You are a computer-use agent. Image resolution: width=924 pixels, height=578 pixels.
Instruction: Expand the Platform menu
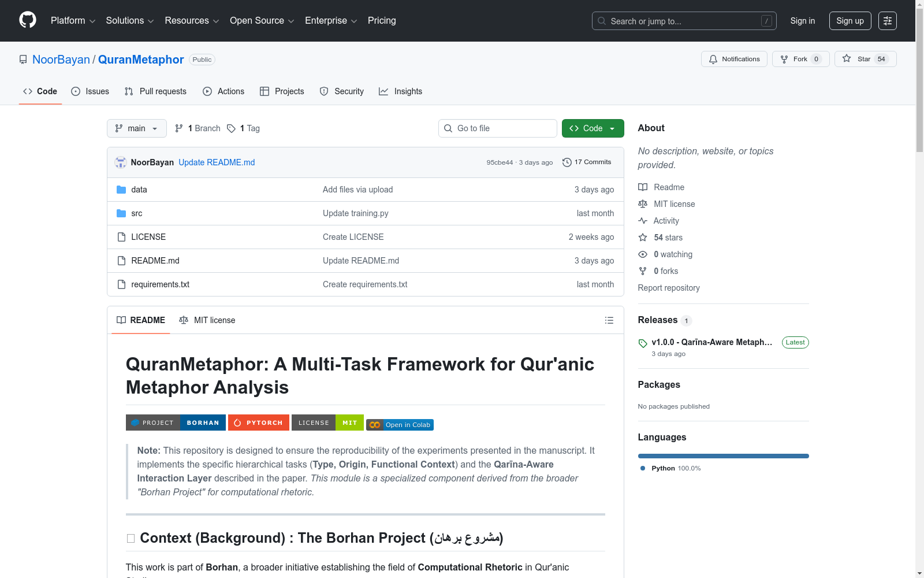point(73,21)
